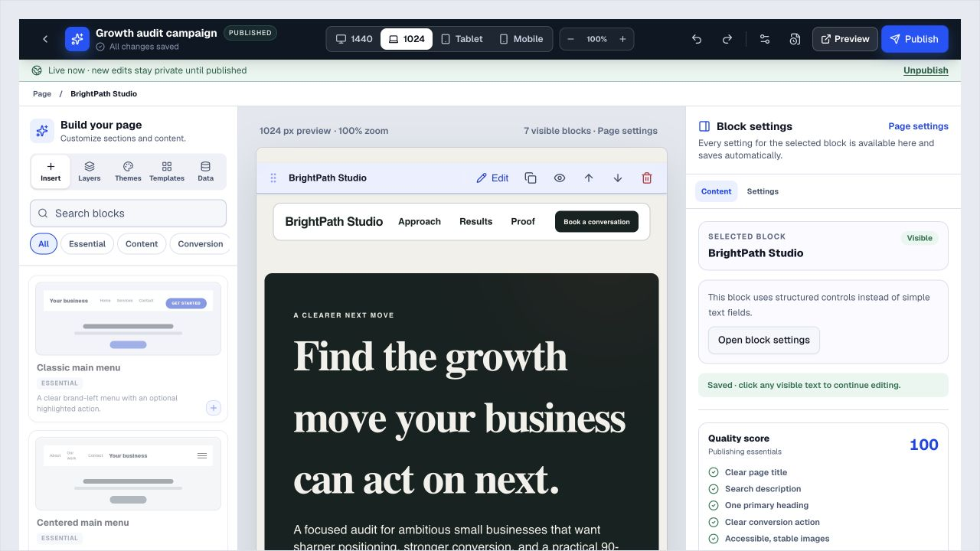980x551 pixels.
Task: Select the 1024 laptop viewport
Action: pyautogui.click(x=407, y=39)
